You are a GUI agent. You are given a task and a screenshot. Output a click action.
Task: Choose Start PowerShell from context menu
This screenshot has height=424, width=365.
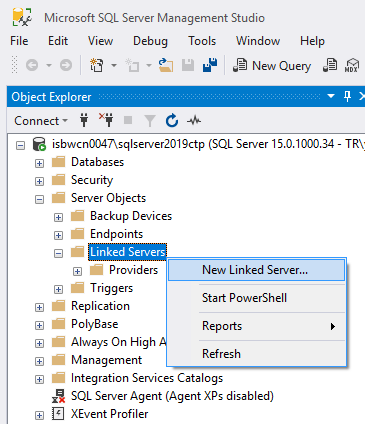(x=256, y=298)
